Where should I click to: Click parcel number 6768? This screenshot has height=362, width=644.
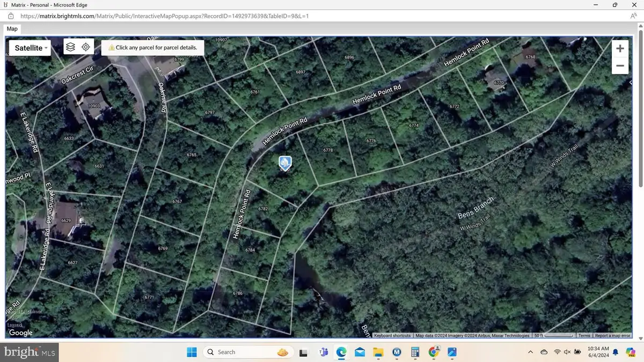tap(530, 57)
